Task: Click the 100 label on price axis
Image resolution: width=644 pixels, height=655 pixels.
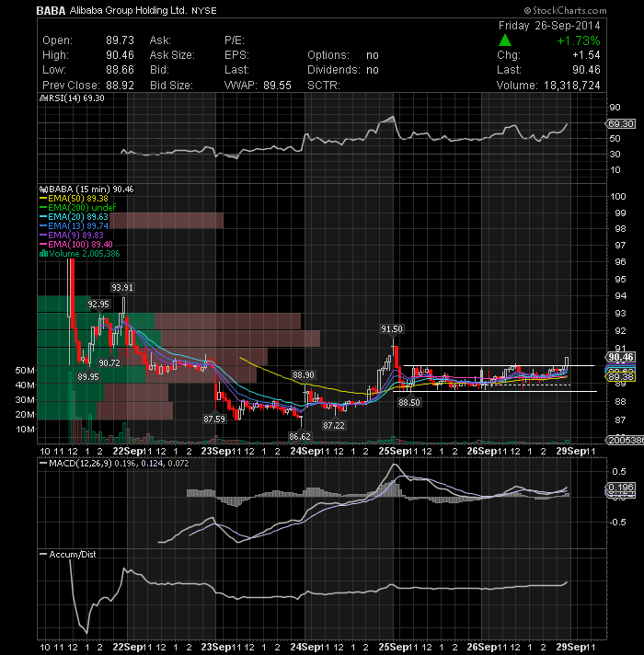Action: 617,196
